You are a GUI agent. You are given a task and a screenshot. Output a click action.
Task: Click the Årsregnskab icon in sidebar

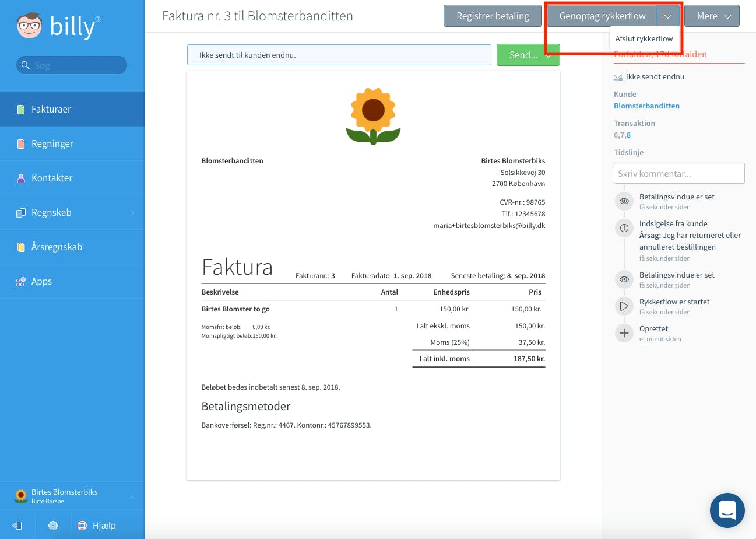(x=21, y=247)
